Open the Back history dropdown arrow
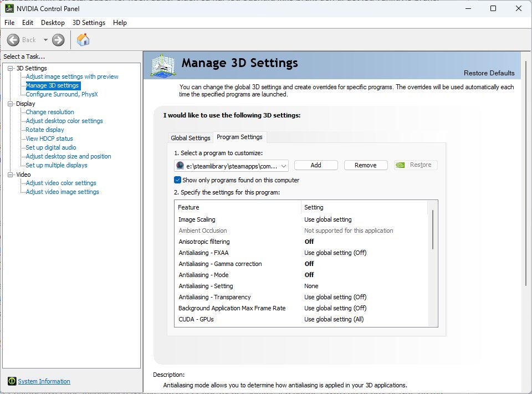The width and height of the screenshot is (532, 394). pyautogui.click(x=45, y=40)
